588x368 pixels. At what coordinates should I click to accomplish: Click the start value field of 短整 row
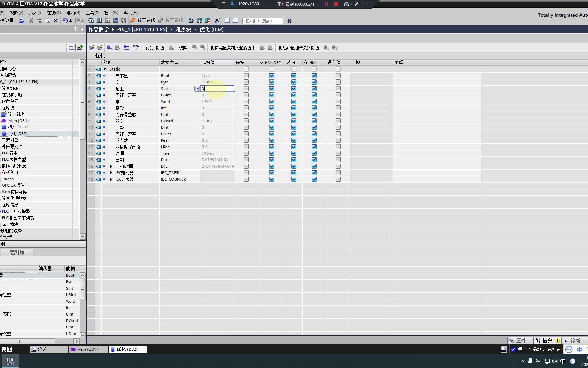tap(217, 89)
